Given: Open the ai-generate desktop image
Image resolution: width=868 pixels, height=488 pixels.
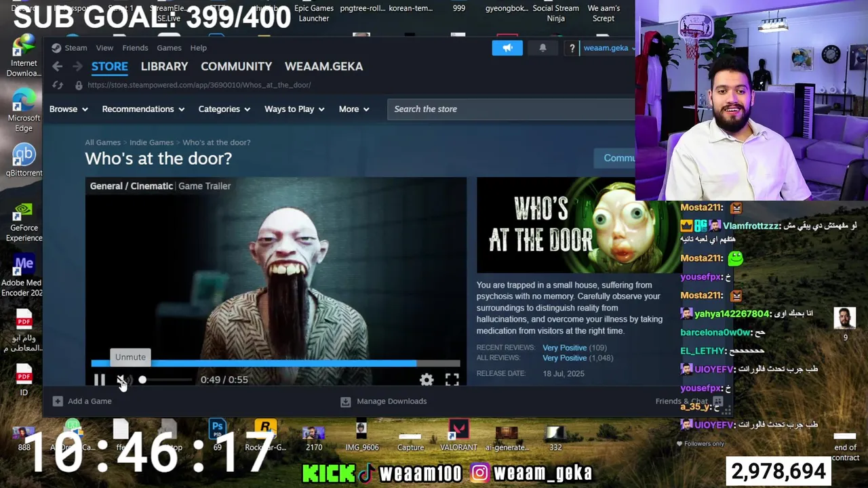Looking at the screenshot, I should click(x=507, y=437).
